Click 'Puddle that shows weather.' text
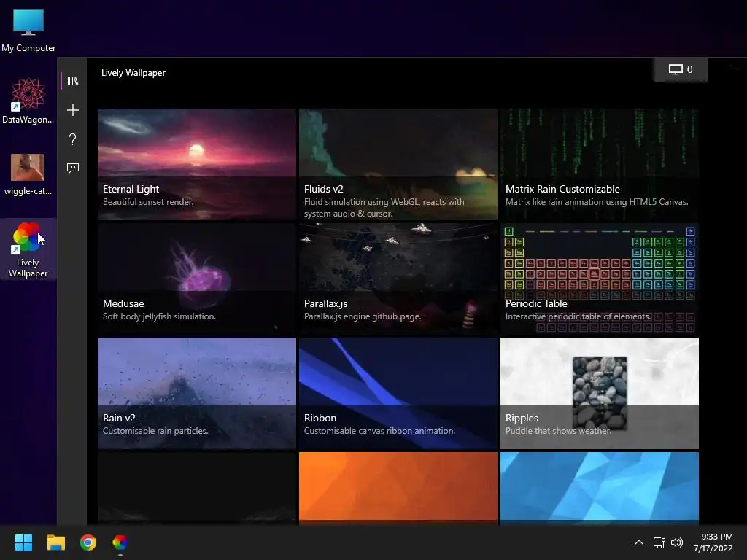This screenshot has height=560, width=747. point(558,430)
